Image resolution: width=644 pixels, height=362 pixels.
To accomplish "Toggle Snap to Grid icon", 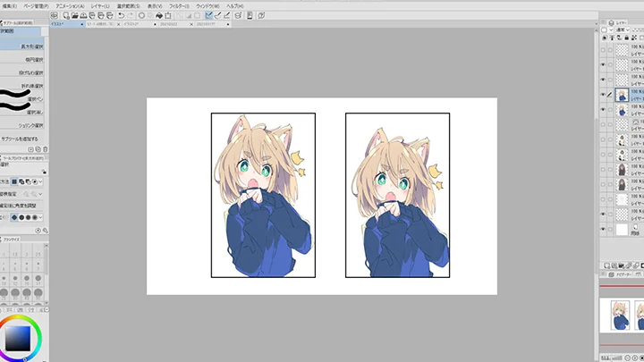I will (226, 15).
